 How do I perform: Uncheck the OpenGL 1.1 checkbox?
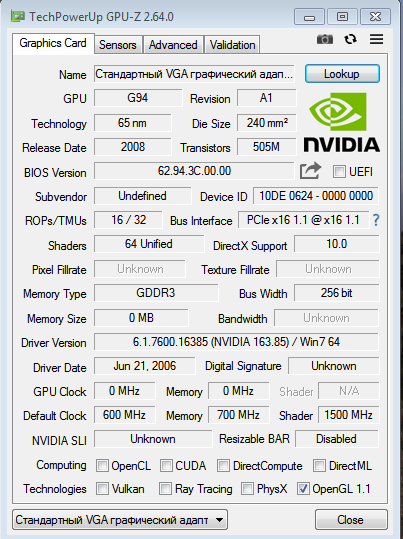pyautogui.click(x=303, y=488)
